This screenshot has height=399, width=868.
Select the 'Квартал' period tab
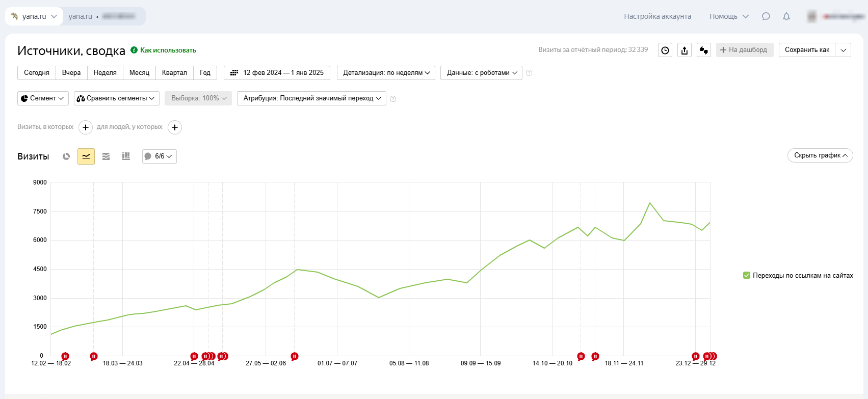click(x=174, y=73)
